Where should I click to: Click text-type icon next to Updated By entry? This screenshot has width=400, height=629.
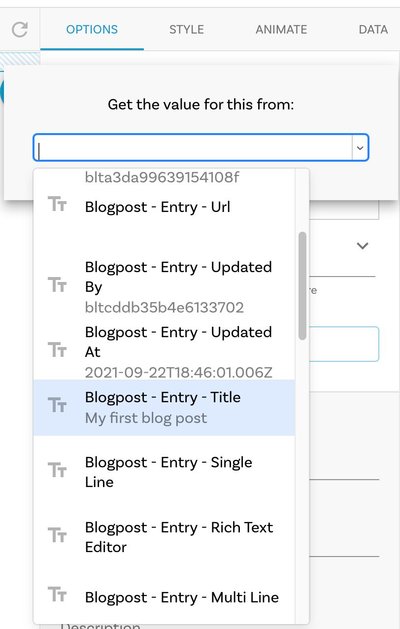point(57,285)
